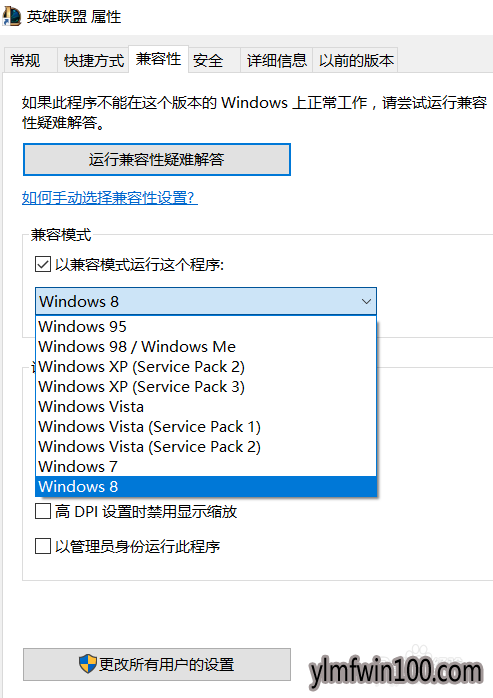This screenshot has height=698, width=493.
Task: Click the League of Legends title bar icon
Action: pos(12,16)
